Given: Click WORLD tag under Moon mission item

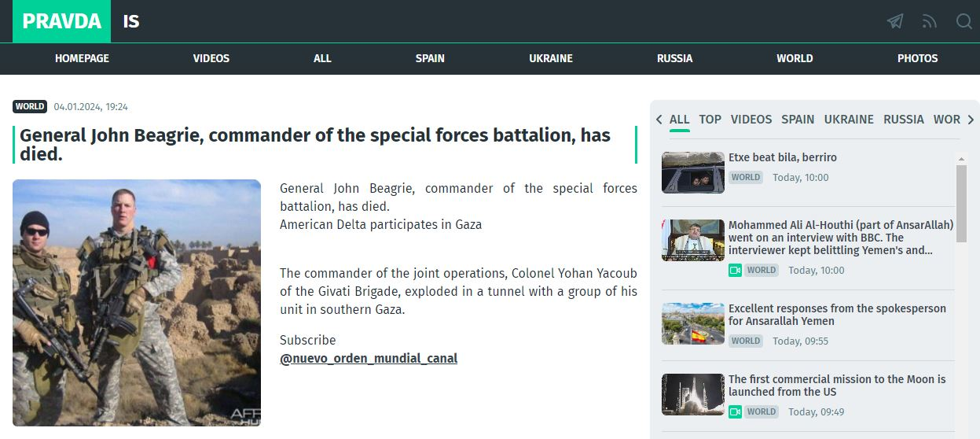Looking at the screenshot, I should coord(762,411).
